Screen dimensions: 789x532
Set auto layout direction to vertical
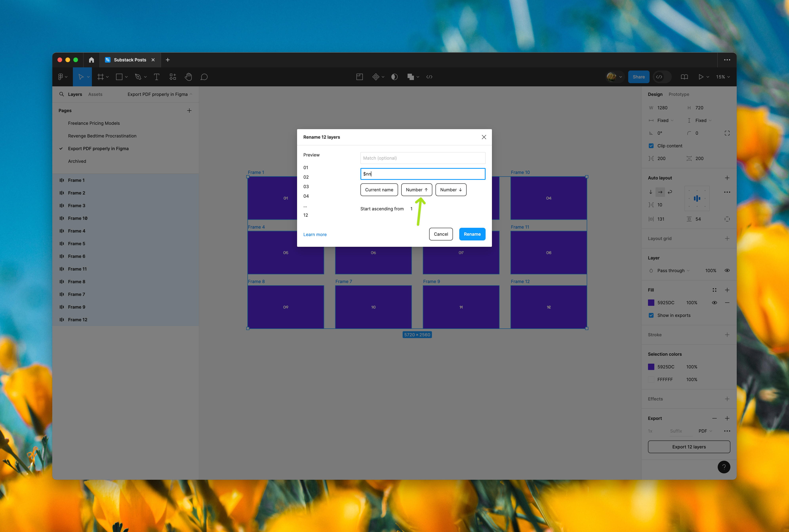coord(651,192)
